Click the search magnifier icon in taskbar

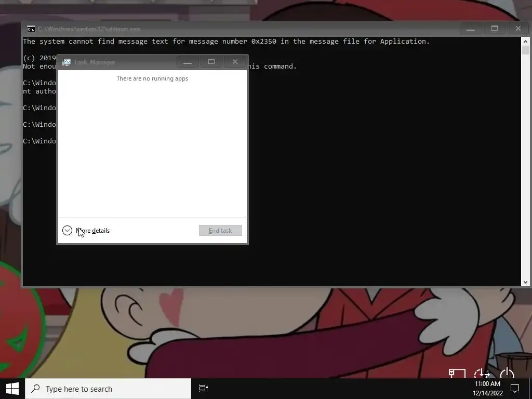point(35,389)
